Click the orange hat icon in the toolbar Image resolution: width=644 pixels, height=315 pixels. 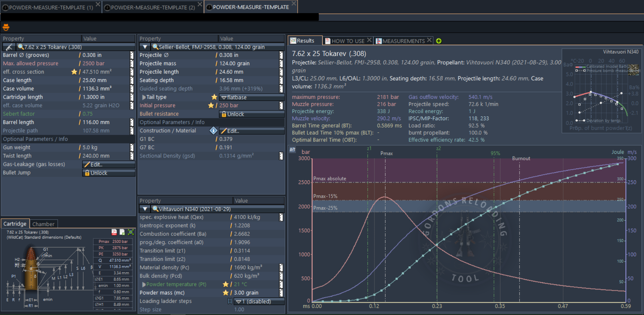click(6, 27)
